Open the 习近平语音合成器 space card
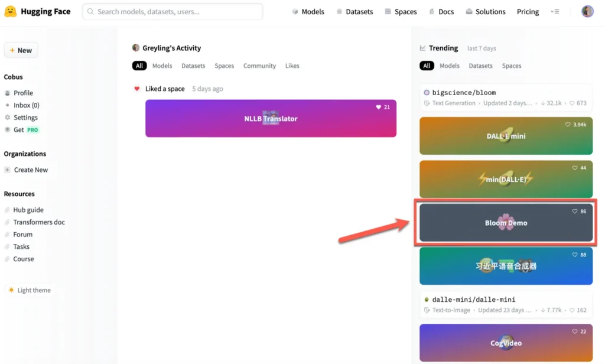Screen dimensions: 605x364 click(506, 266)
